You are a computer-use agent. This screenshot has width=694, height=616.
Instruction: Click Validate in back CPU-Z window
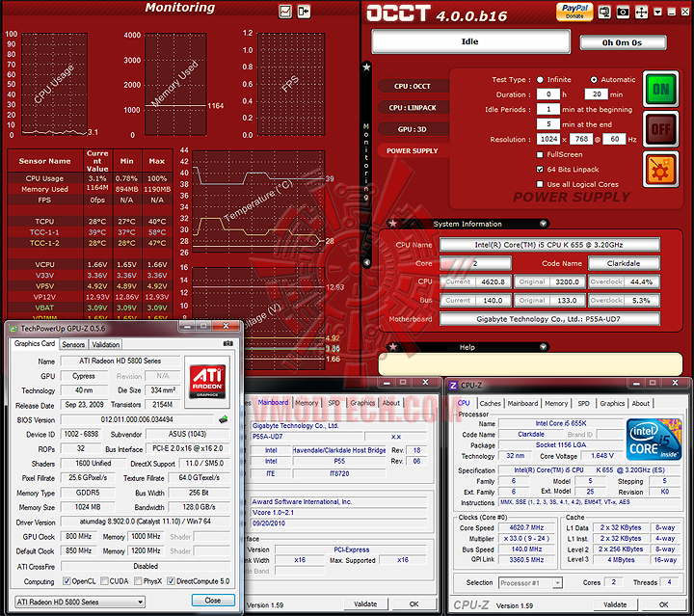pos(365,603)
